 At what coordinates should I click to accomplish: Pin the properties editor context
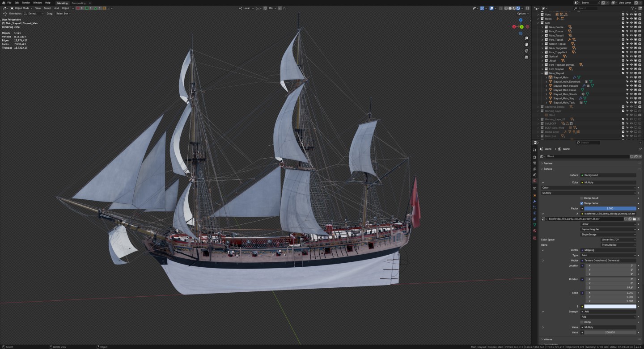tap(640, 149)
